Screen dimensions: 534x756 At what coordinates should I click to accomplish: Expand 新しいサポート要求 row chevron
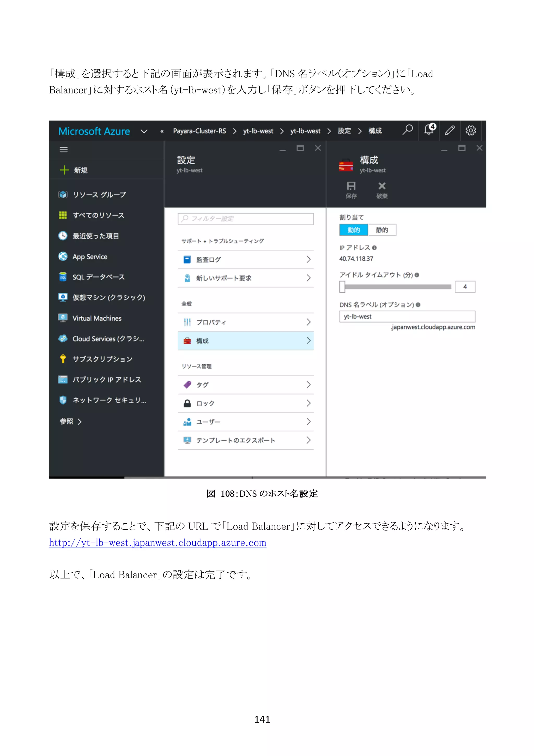[308, 278]
